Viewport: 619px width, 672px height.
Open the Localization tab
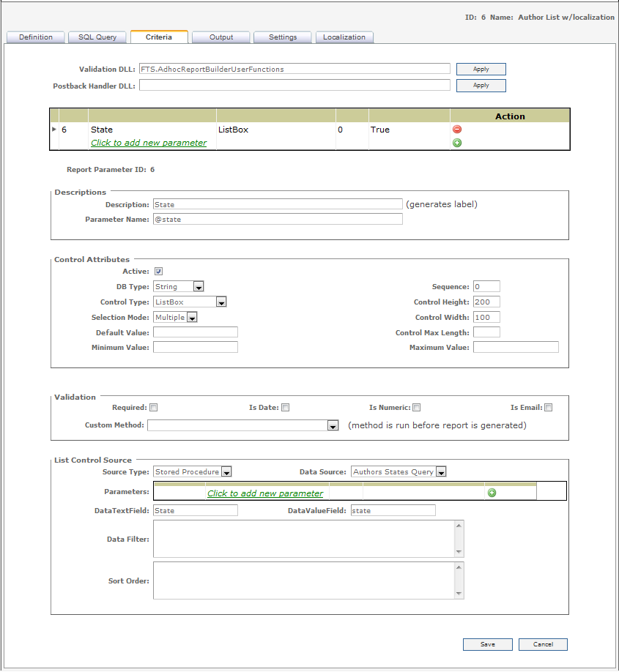344,37
